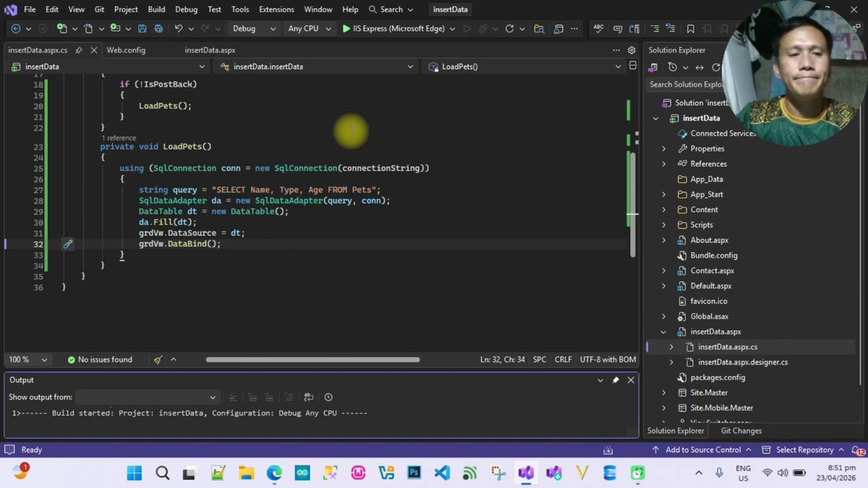The width and height of the screenshot is (868, 488).
Task: Click the horizontal scrollbar in code editor
Action: tap(313, 359)
